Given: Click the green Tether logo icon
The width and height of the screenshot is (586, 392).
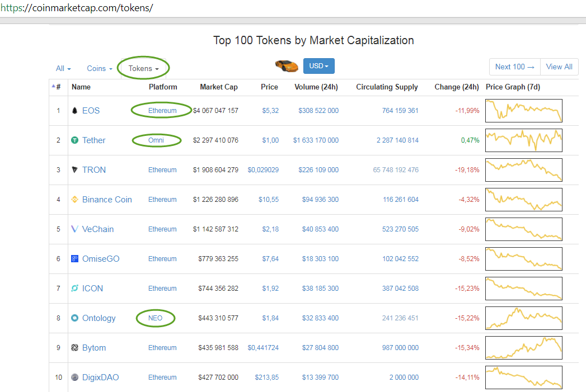Looking at the screenshot, I should (x=74, y=140).
